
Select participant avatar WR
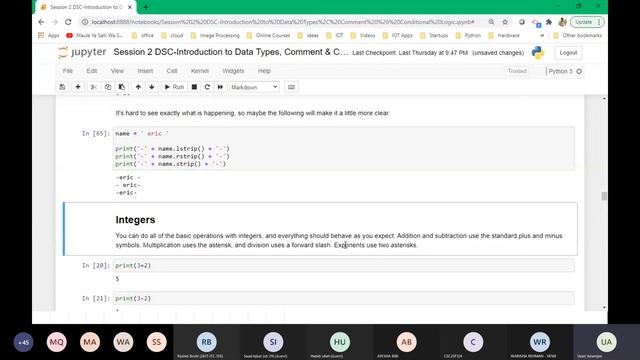540,342
